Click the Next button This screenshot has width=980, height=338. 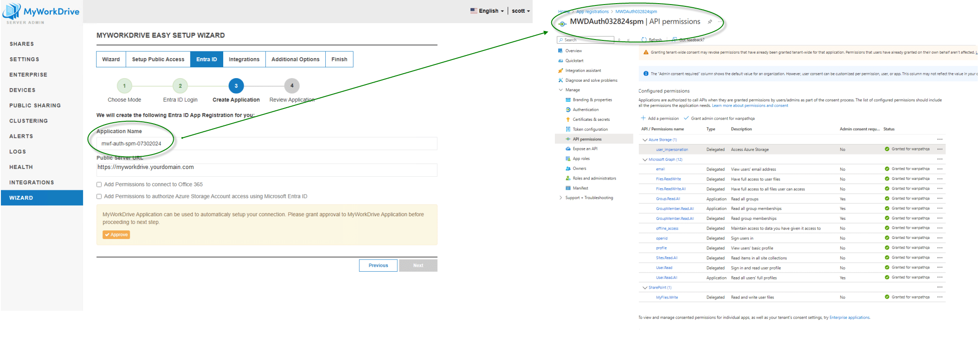[418, 266]
